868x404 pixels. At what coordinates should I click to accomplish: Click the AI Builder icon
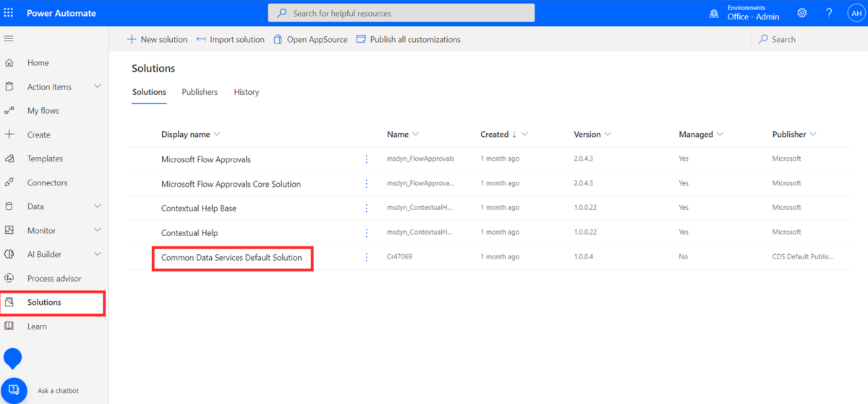pos(9,254)
